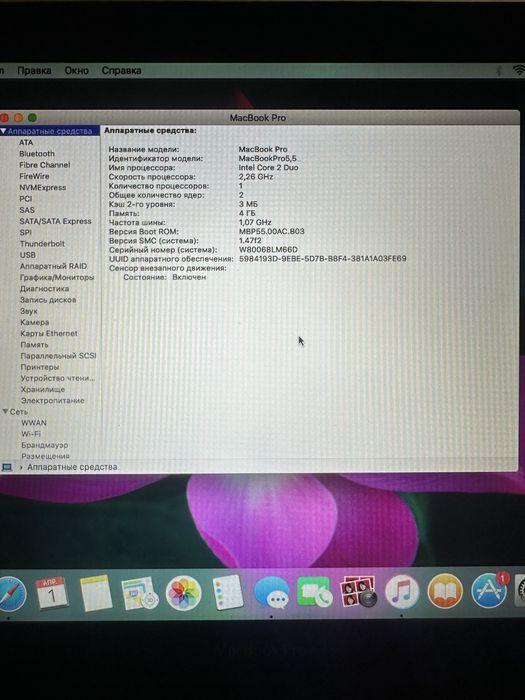Open App Store with update badge
This screenshot has width=525, height=700.
point(490,591)
